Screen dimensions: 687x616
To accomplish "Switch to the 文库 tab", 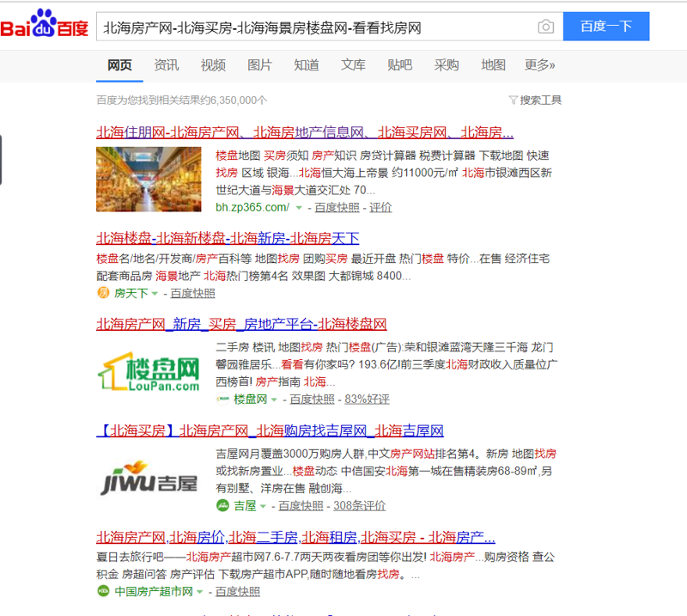I will click(353, 65).
